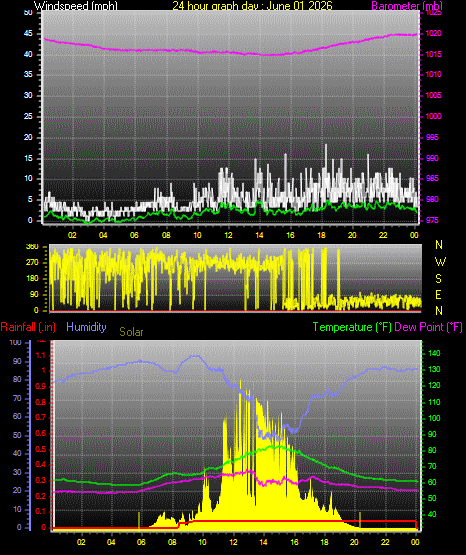Click the '5' windspeed axis value
466x555 pixels.
pos(30,199)
